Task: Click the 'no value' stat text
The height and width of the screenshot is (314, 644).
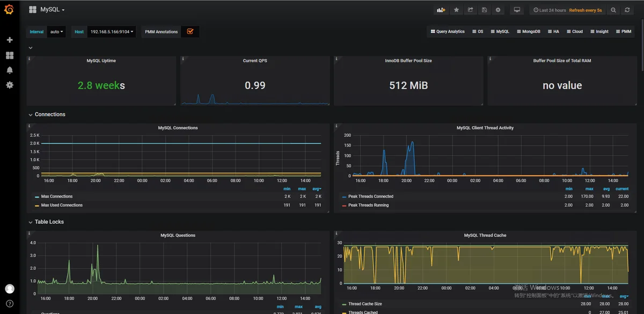Action: 562,85
